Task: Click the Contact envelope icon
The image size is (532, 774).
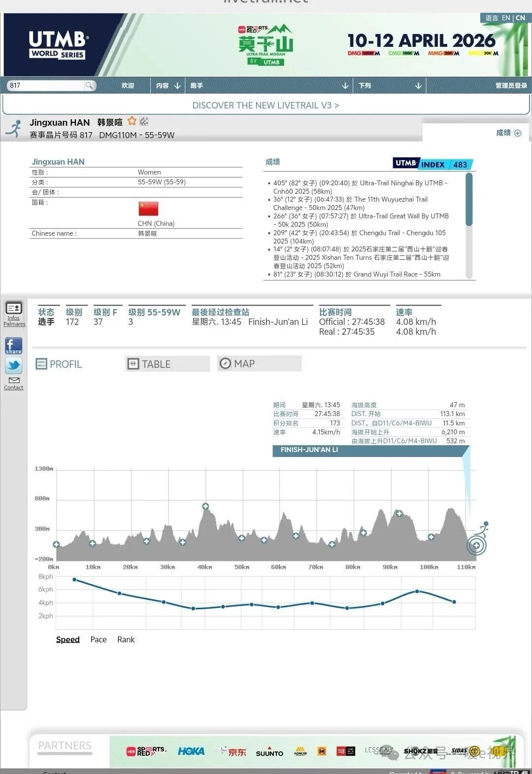Action: pyautogui.click(x=14, y=381)
